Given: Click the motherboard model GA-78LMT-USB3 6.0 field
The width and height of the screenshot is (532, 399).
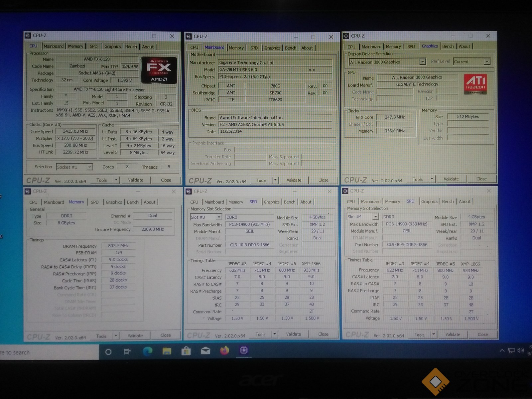Looking at the screenshot, I should (x=255, y=70).
